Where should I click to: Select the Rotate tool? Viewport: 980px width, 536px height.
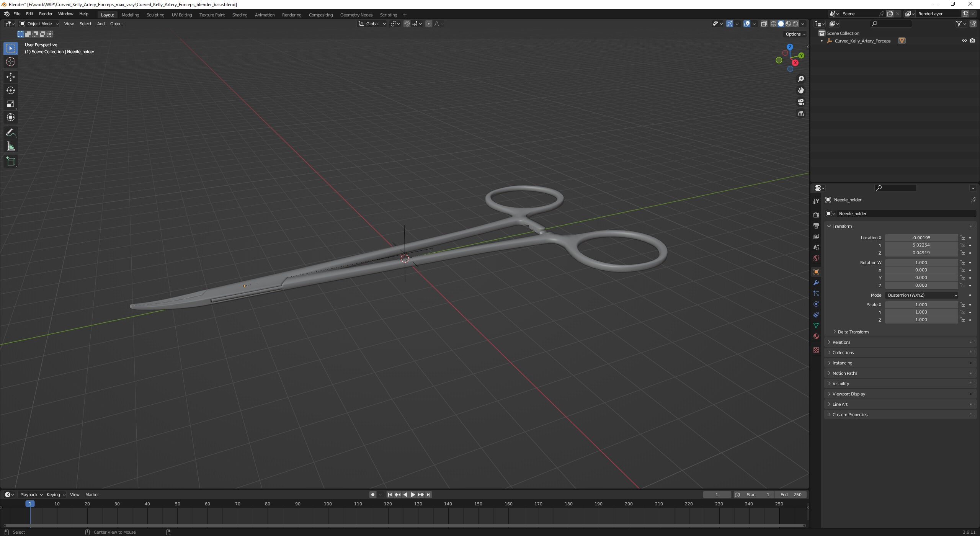(x=11, y=90)
